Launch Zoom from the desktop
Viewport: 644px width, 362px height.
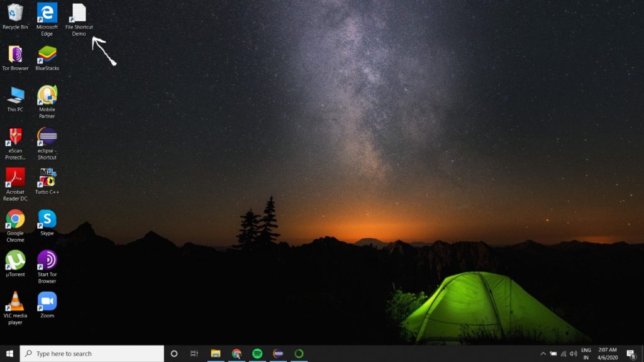pyautogui.click(x=47, y=302)
